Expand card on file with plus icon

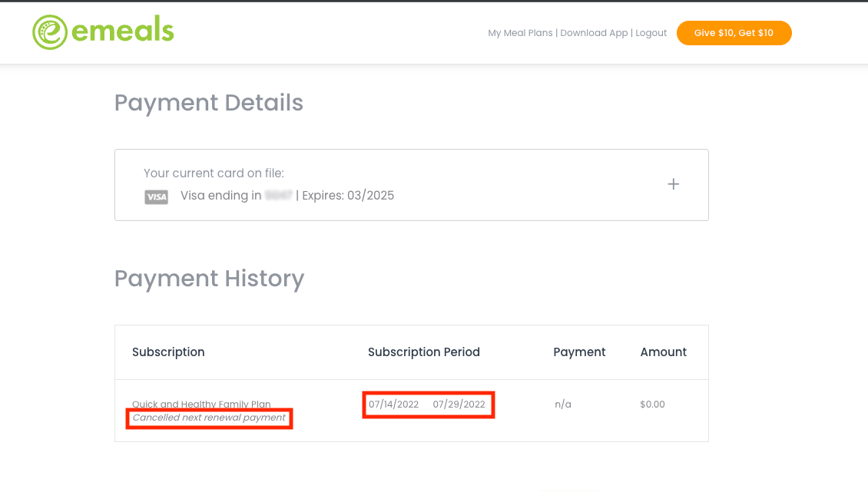pos(673,184)
